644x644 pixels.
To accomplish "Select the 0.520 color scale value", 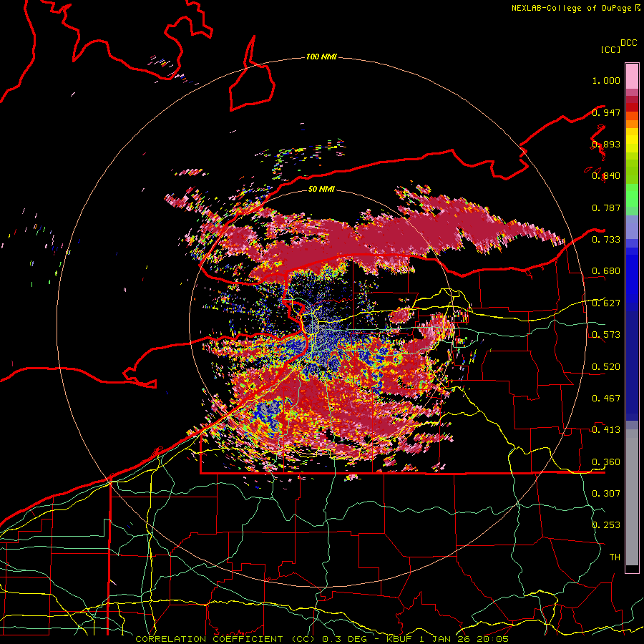I will (606, 367).
